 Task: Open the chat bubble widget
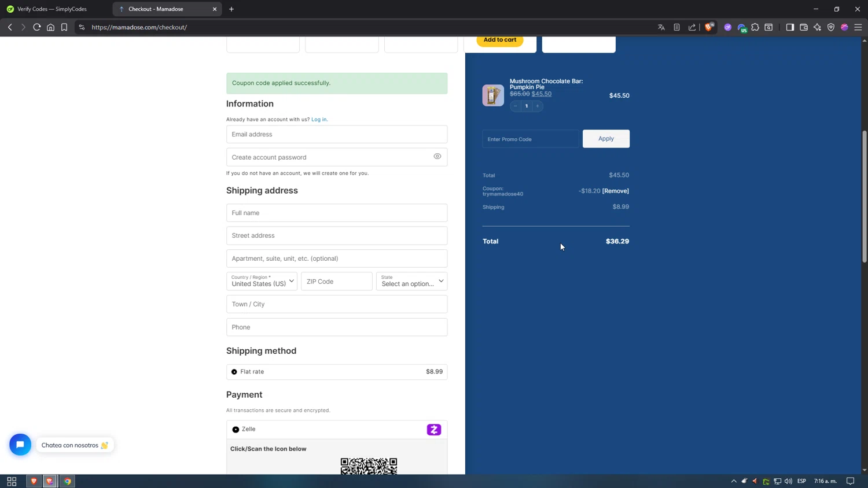click(20, 445)
